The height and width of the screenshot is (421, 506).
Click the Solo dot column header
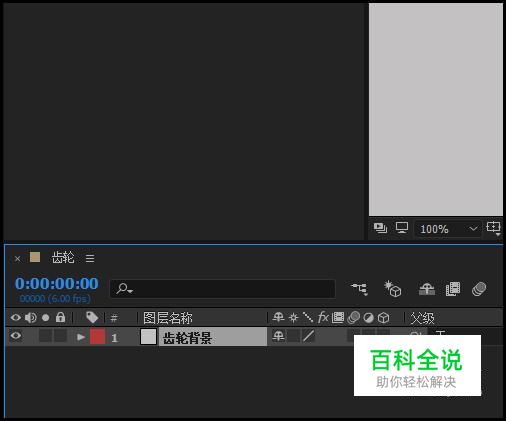(46, 318)
